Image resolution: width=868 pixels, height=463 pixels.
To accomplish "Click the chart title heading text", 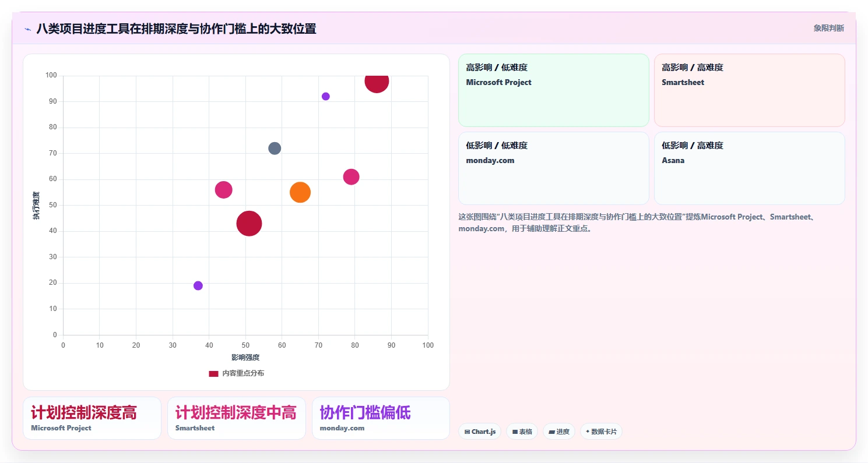I will coord(176,29).
